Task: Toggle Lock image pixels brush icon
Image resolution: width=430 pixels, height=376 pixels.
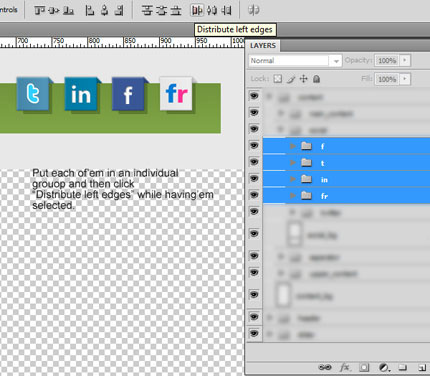Action: 291,79
